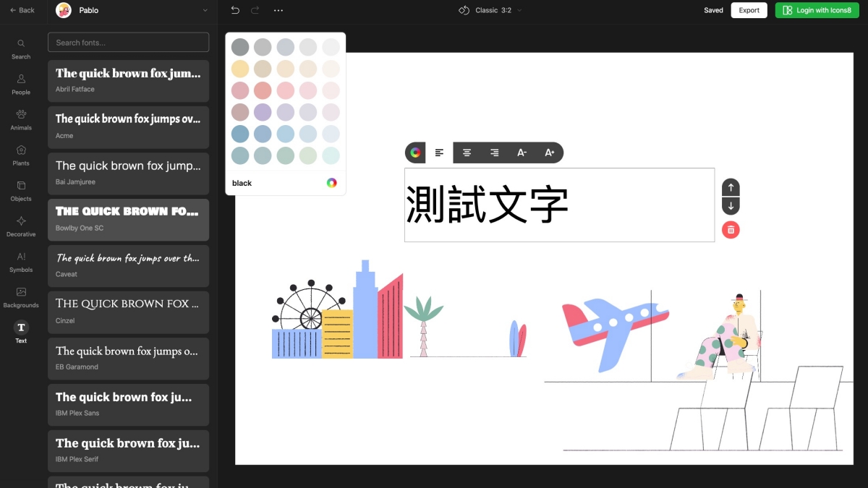The image size is (868, 488).
Task: Align text center
Action: [467, 153]
